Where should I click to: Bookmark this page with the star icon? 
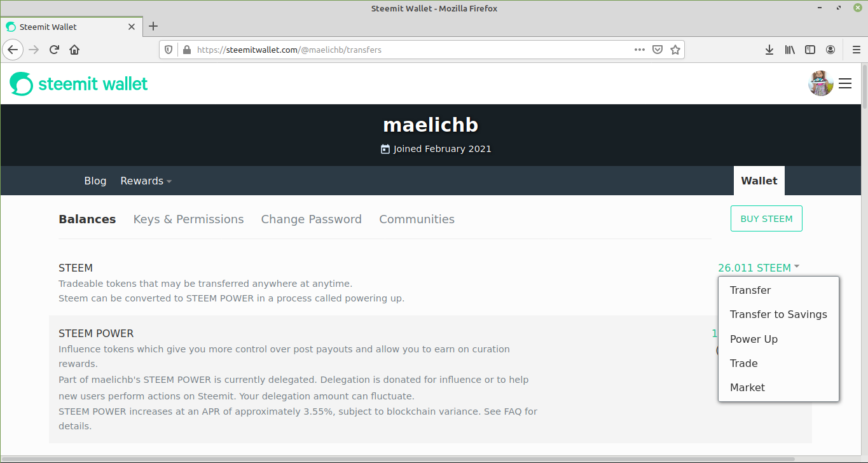(x=675, y=50)
